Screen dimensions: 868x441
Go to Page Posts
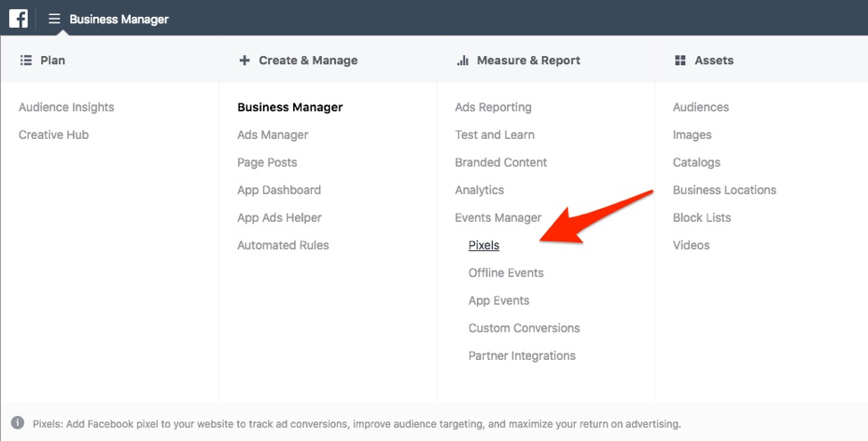[267, 163]
